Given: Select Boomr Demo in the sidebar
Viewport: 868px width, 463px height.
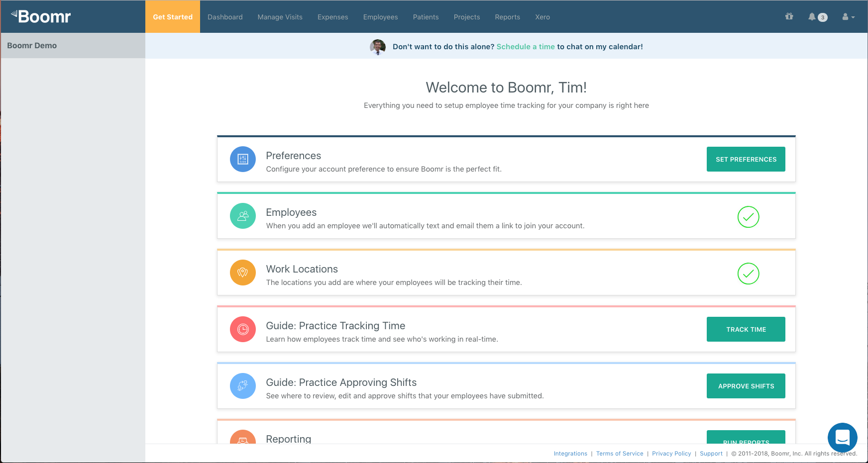Looking at the screenshot, I should [73, 46].
